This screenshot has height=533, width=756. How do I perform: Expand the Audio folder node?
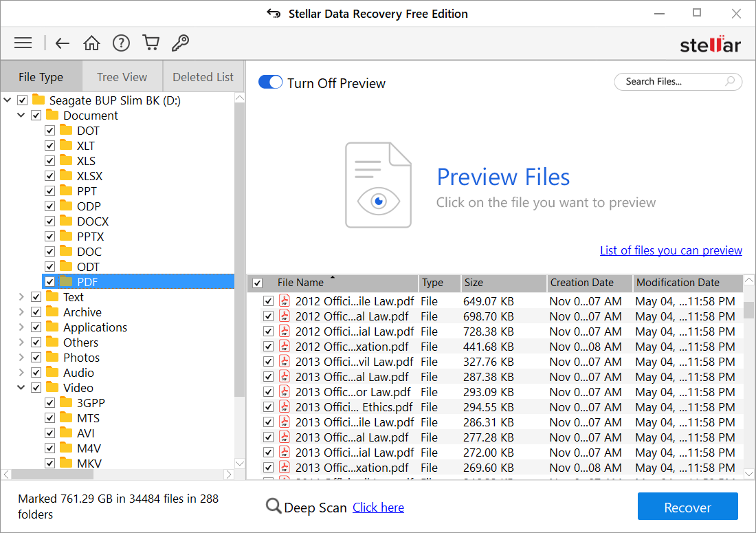click(x=21, y=372)
